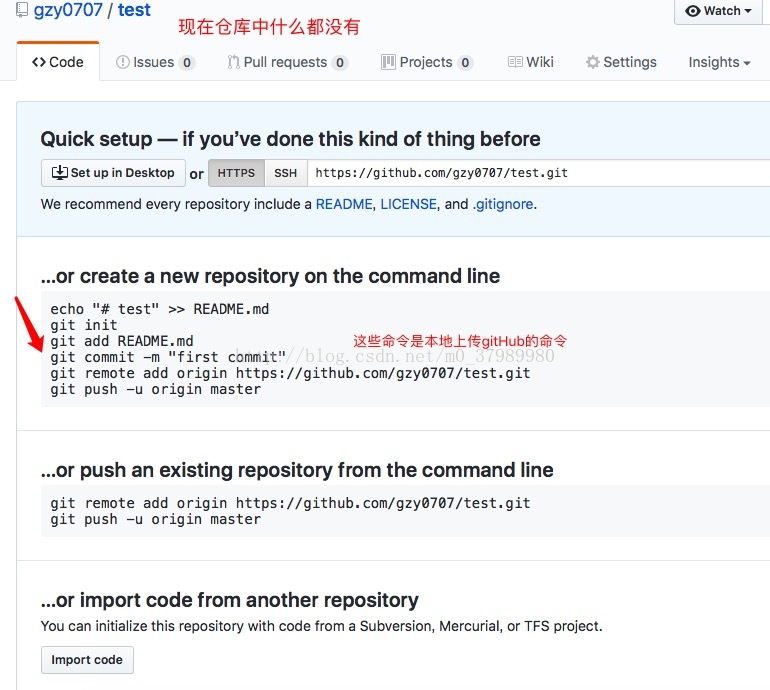Image resolution: width=770 pixels, height=690 pixels.
Task: Click the Import code button
Action: coord(87,660)
